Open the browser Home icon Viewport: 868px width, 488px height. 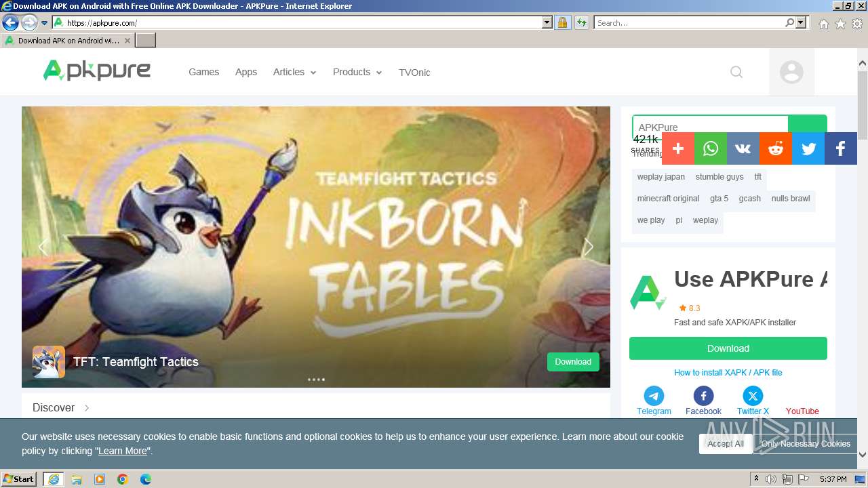pyautogui.click(x=823, y=24)
